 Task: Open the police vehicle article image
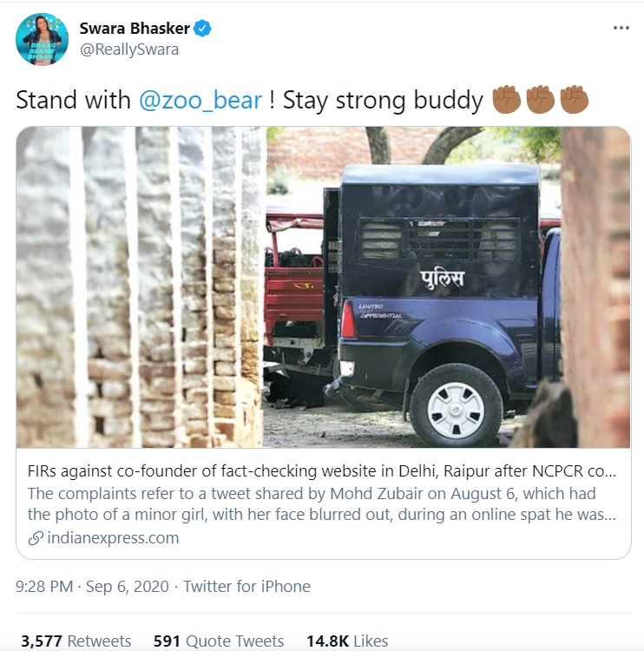click(x=323, y=287)
